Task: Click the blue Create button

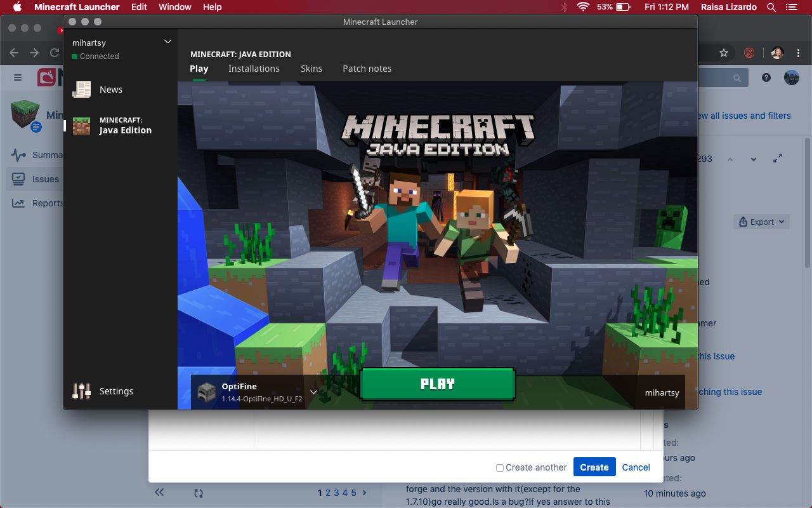Action: click(594, 467)
